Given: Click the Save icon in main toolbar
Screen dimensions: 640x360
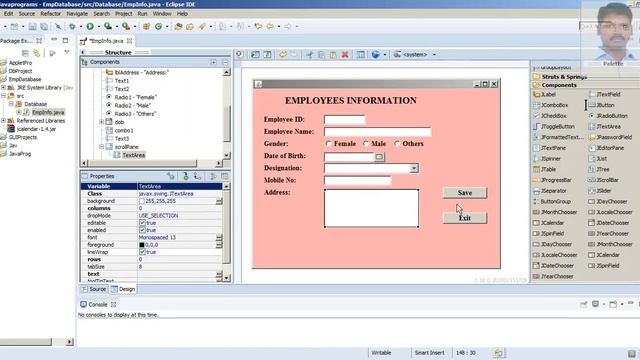Looking at the screenshot, I should (32, 27).
